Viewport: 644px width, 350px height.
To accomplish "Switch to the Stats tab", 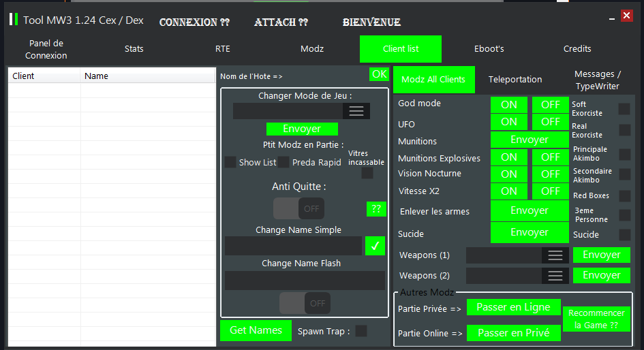I will coord(134,49).
